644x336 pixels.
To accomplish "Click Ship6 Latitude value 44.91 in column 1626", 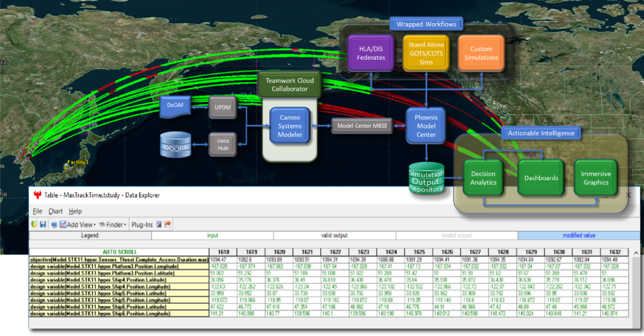I will point(447,306).
